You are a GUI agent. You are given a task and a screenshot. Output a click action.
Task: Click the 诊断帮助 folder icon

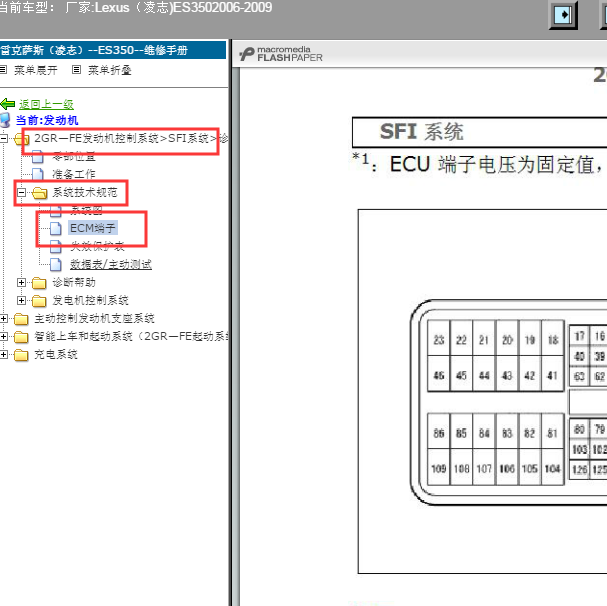tap(39, 283)
